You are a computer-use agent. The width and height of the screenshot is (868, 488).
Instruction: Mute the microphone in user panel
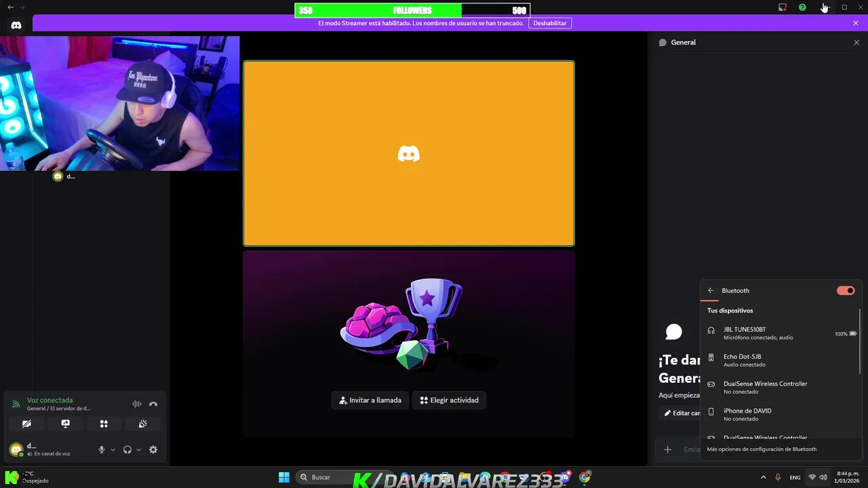tap(102, 449)
